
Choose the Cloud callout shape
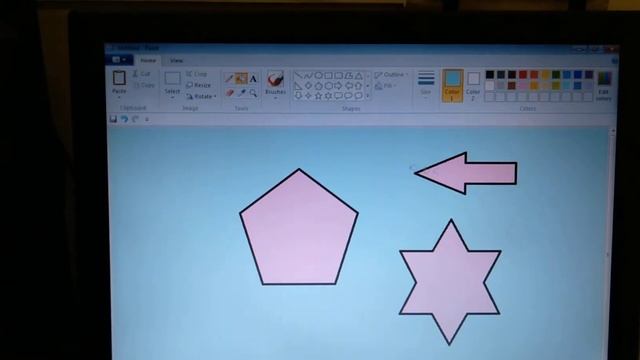click(x=358, y=96)
